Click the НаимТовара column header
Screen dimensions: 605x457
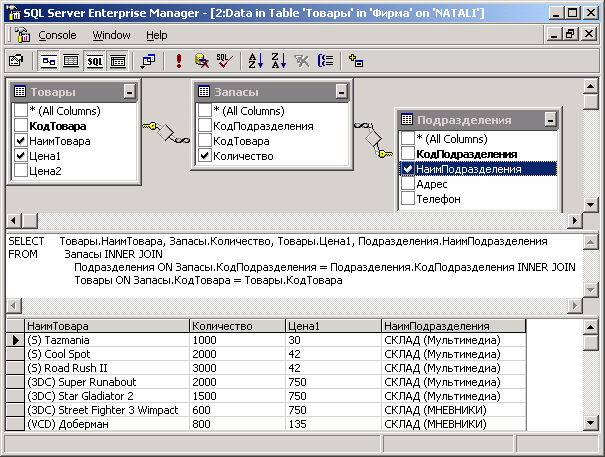pyautogui.click(x=107, y=326)
